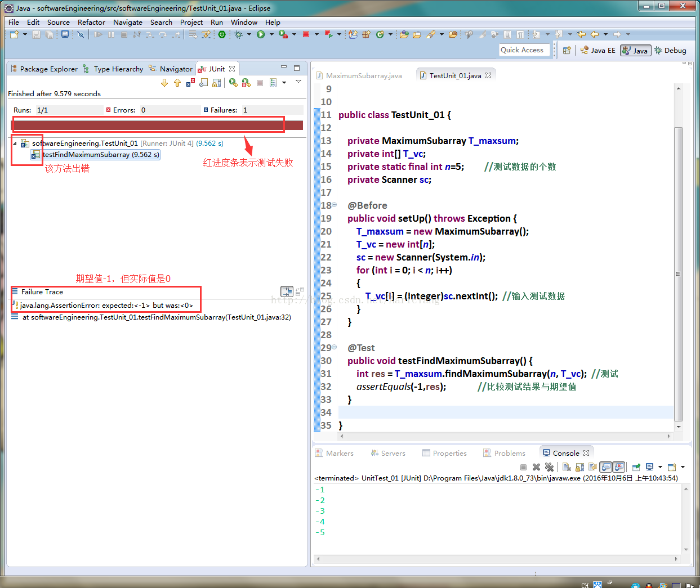Select stack trace line TestUnit_01.java:32
The height and width of the screenshot is (588, 700).
[151, 317]
